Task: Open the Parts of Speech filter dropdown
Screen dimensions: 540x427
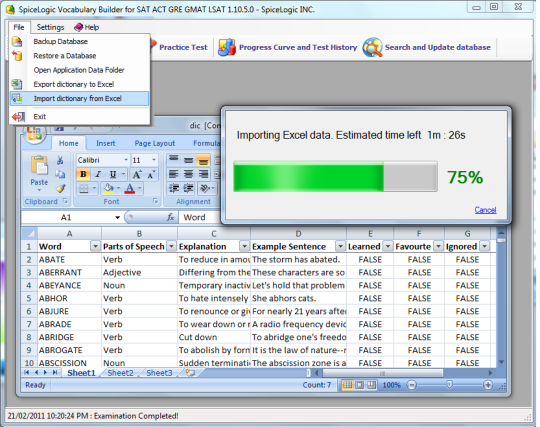Action: pos(172,246)
